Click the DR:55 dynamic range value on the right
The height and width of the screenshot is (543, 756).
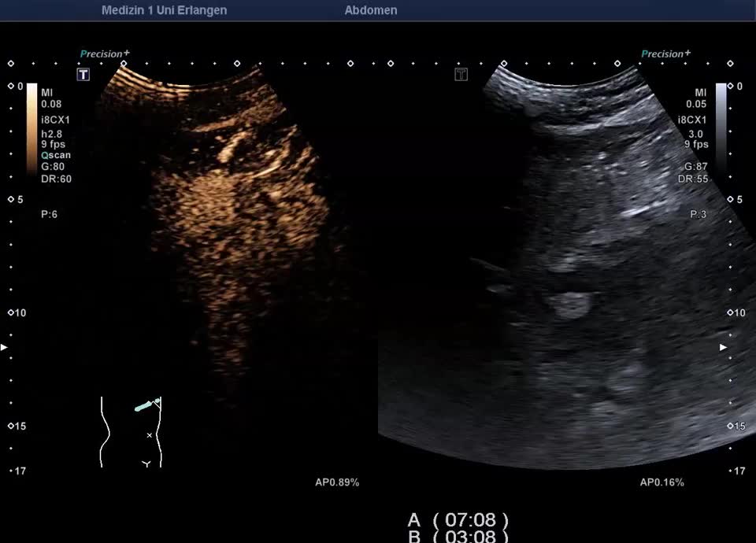693,179
